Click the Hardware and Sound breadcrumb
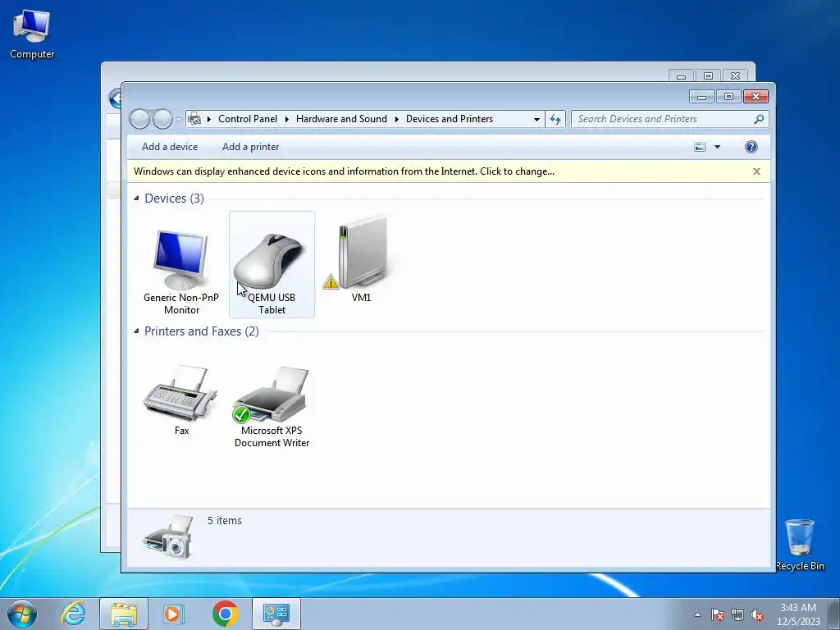The image size is (840, 630). point(341,119)
